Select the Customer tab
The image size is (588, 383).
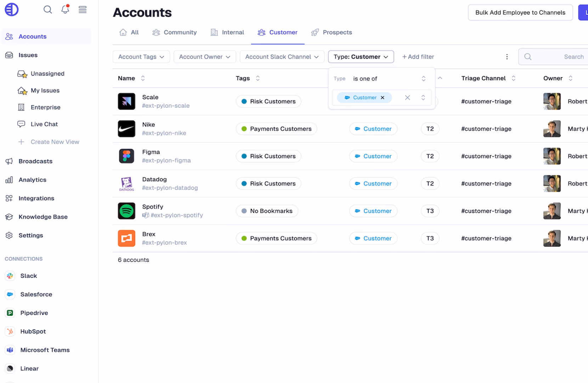click(278, 32)
